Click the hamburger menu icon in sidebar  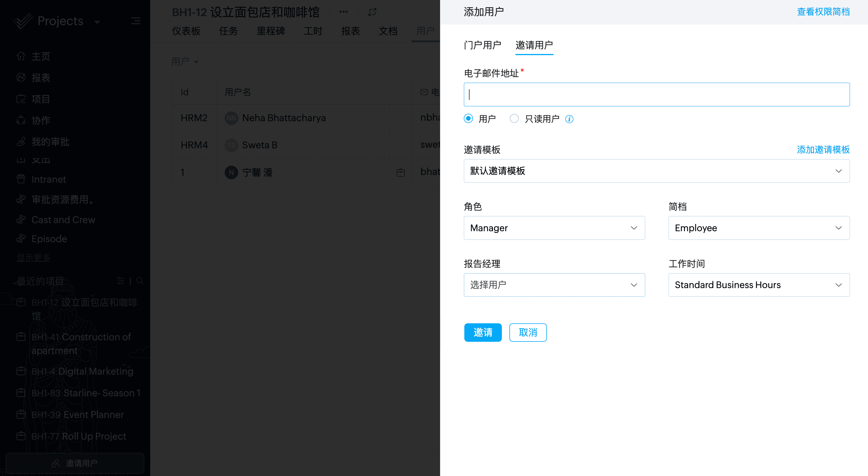135,21
